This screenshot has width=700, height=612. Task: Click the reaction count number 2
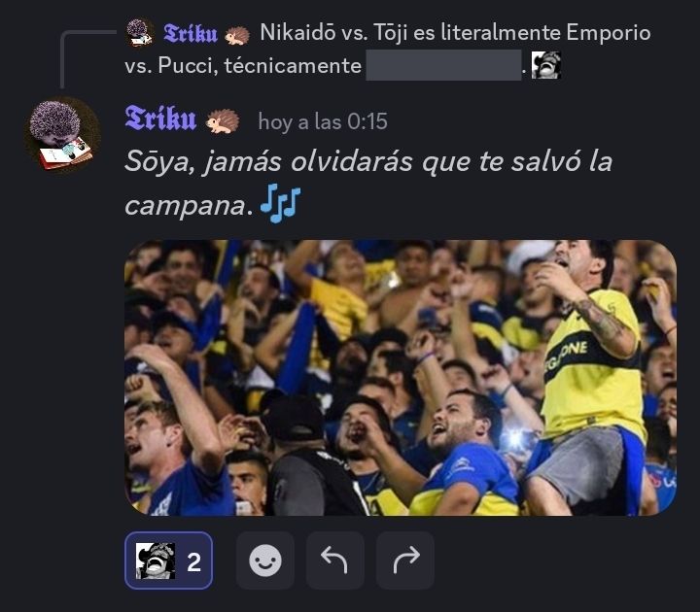(x=193, y=562)
